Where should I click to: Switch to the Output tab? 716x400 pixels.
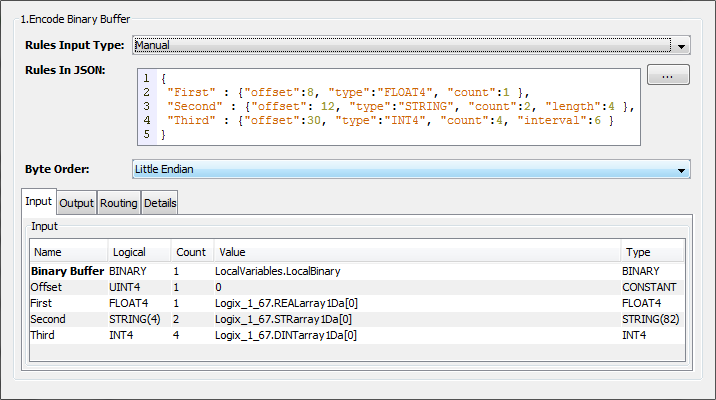point(76,203)
